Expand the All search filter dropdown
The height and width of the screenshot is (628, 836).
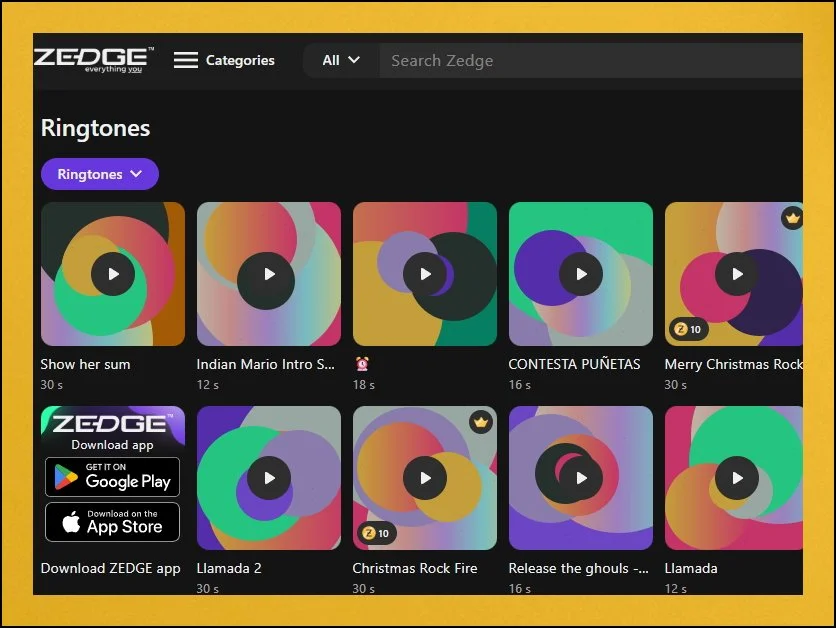tap(340, 60)
